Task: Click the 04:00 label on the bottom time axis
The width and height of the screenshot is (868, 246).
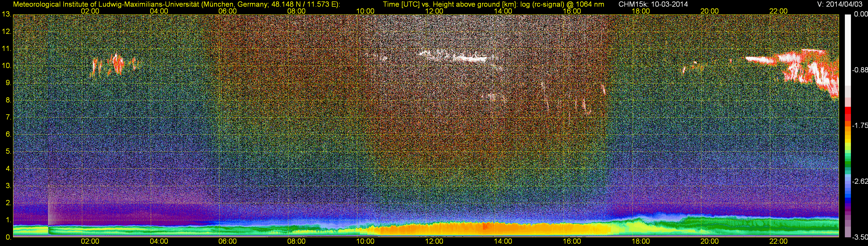Action: [x=159, y=242]
